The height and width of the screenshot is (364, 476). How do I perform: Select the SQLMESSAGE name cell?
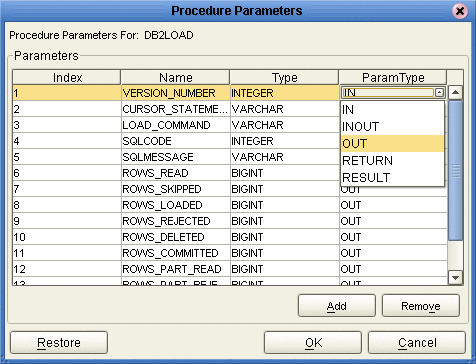click(176, 157)
